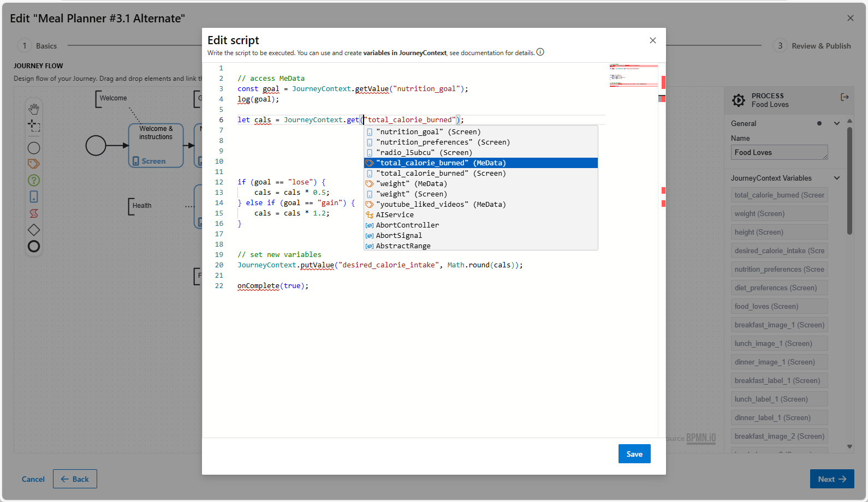Pick the start event circle in the palette

coord(34,148)
